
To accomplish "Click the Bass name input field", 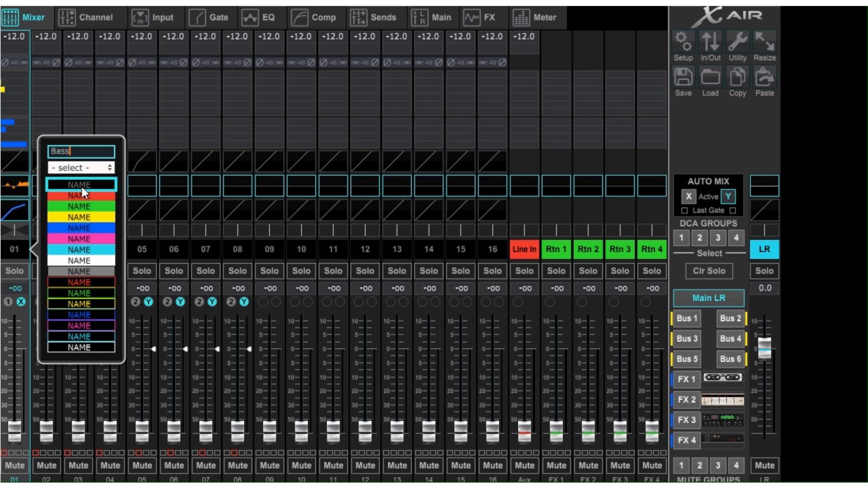I will (x=81, y=151).
